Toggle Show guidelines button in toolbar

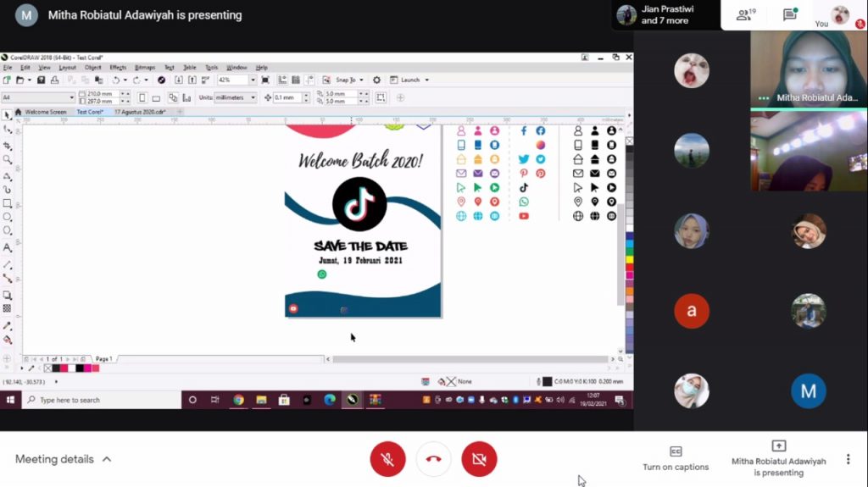309,80
